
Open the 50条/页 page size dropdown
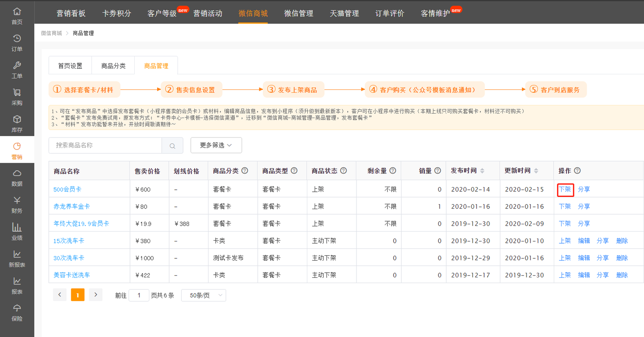click(203, 296)
